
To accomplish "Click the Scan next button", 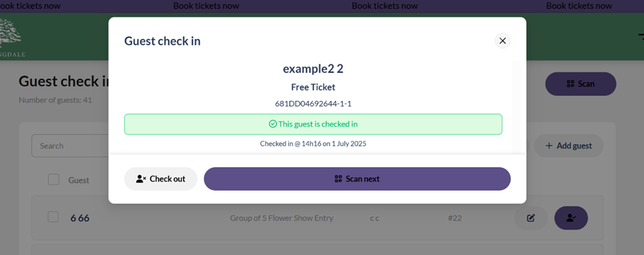I will point(357,179).
